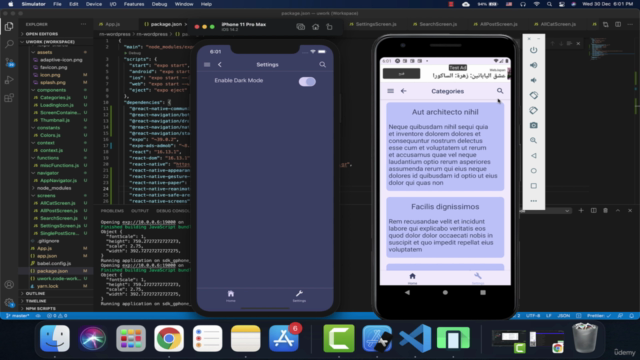
Task: Collapse the constants folder
Action: [48, 128]
